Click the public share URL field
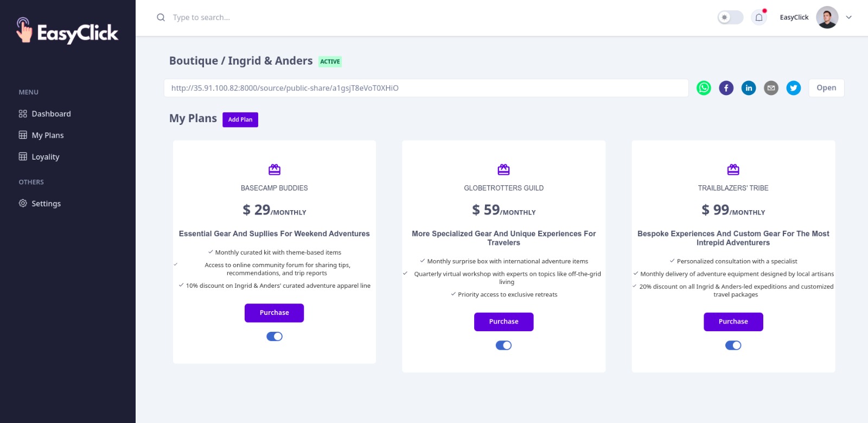The height and width of the screenshot is (423, 868). pyautogui.click(x=426, y=88)
